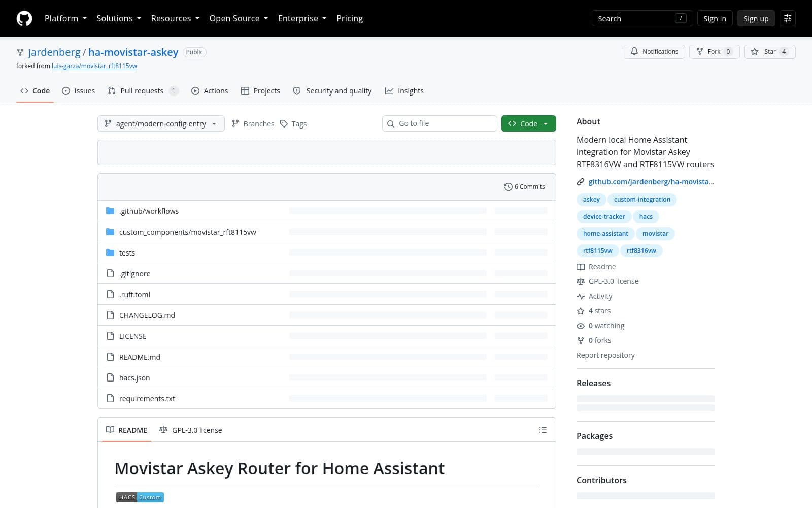
Task: Click the Search box in header
Action: (x=642, y=18)
